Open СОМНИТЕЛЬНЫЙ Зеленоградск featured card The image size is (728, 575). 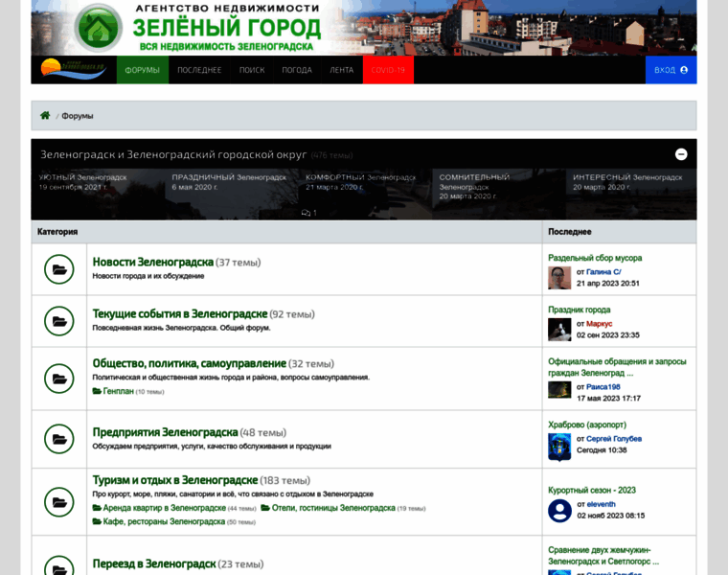[x=499, y=194]
